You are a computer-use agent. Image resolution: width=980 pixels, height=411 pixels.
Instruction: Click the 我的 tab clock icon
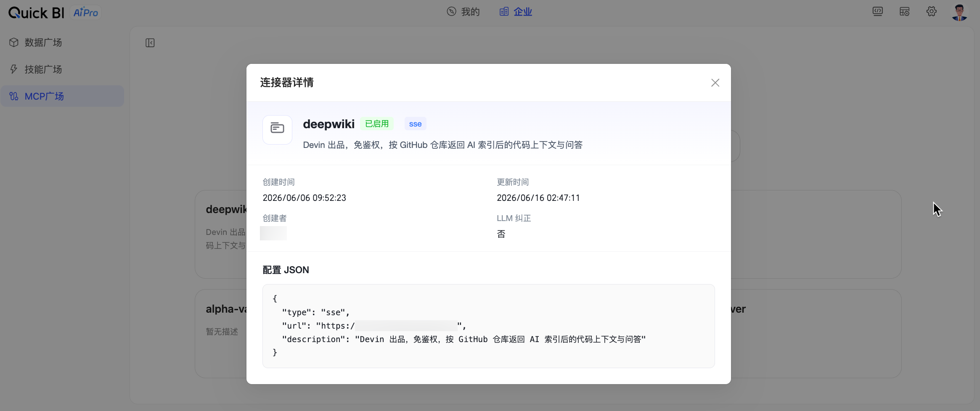(x=451, y=11)
